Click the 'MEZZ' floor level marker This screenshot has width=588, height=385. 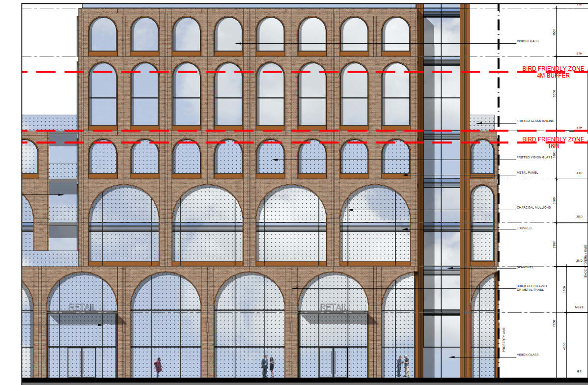pos(579,308)
